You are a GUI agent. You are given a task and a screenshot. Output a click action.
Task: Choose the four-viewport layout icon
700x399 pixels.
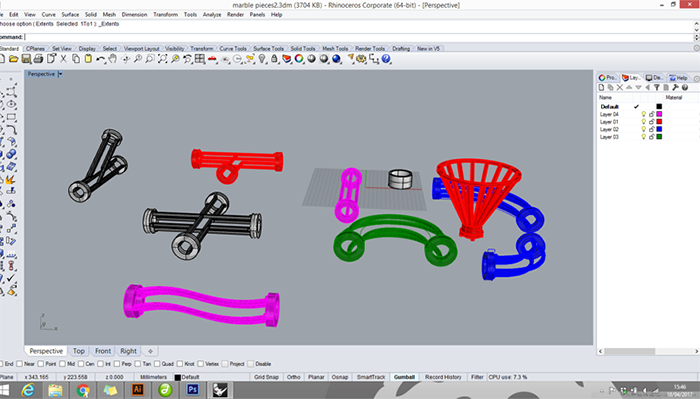click(x=200, y=59)
